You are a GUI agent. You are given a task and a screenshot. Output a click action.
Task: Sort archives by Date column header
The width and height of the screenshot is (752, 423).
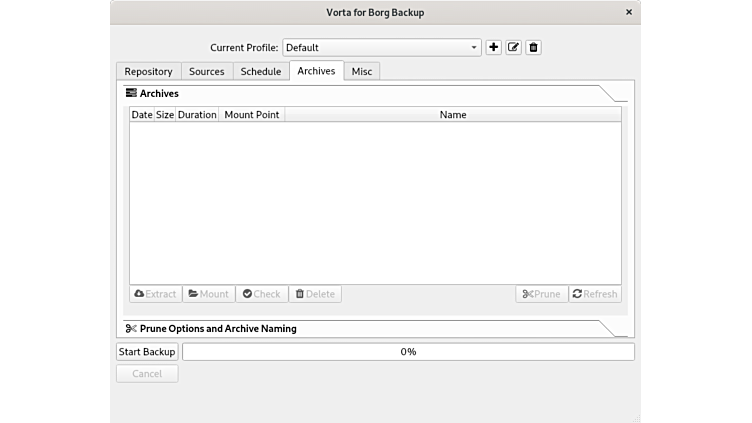click(x=141, y=115)
